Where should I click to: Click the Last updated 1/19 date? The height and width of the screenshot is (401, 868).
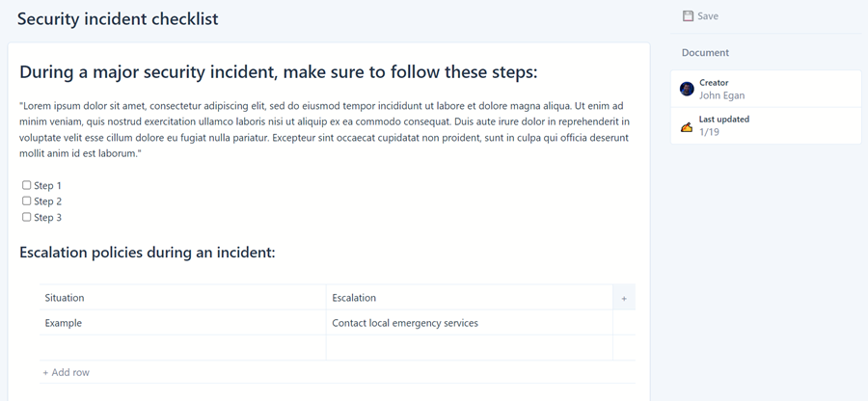tap(709, 132)
